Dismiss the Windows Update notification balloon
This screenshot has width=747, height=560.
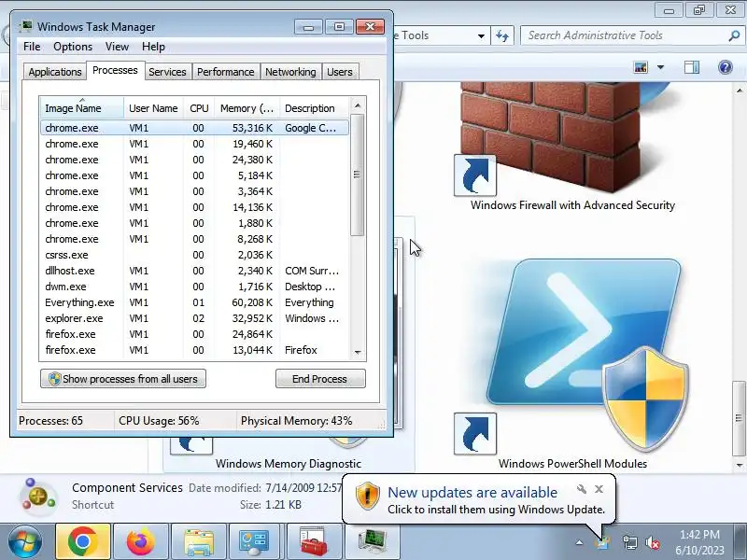pos(599,488)
